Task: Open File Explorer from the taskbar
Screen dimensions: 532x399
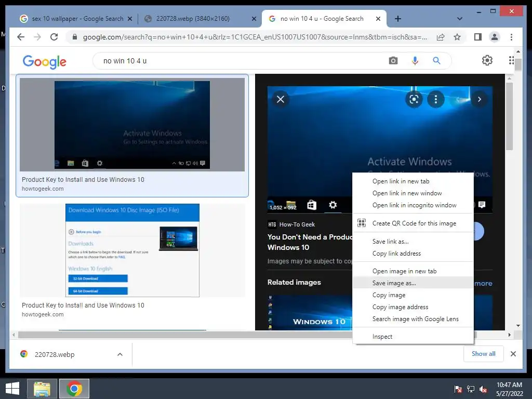Action: click(42, 389)
